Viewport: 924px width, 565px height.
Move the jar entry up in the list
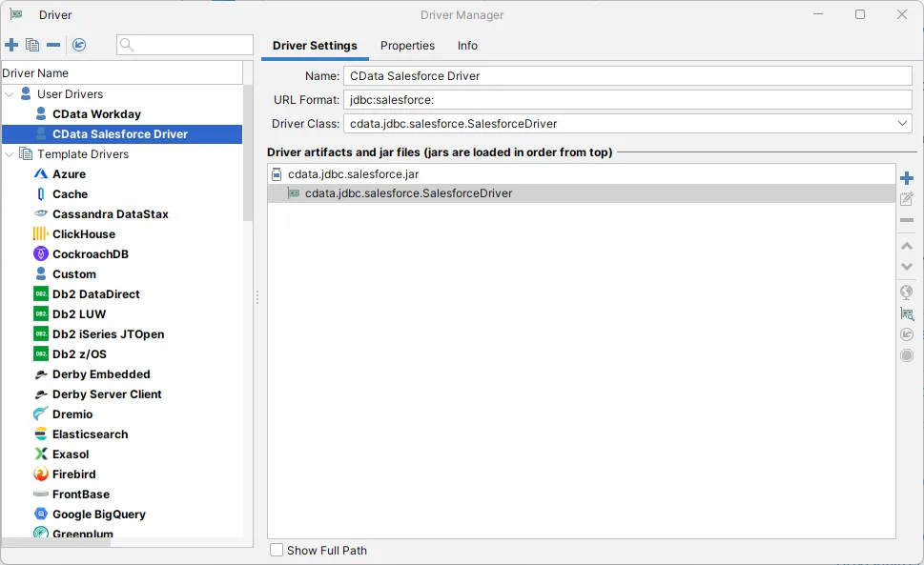tap(907, 246)
